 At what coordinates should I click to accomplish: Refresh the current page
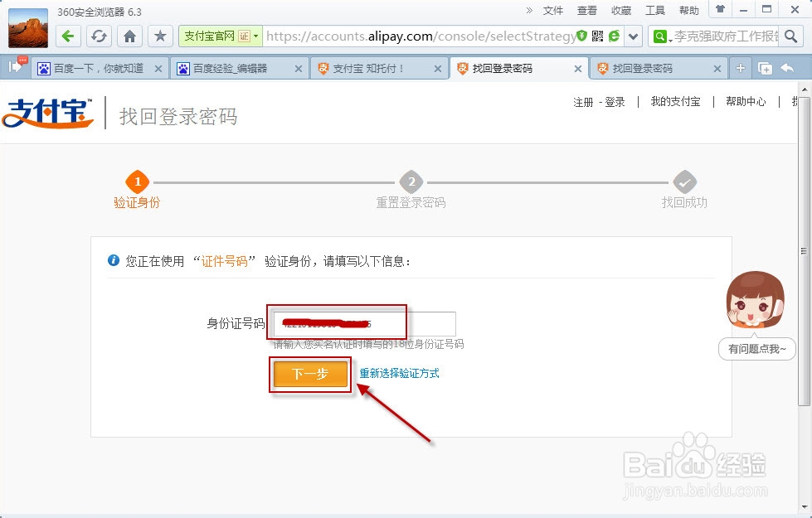(x=99, y=36)
